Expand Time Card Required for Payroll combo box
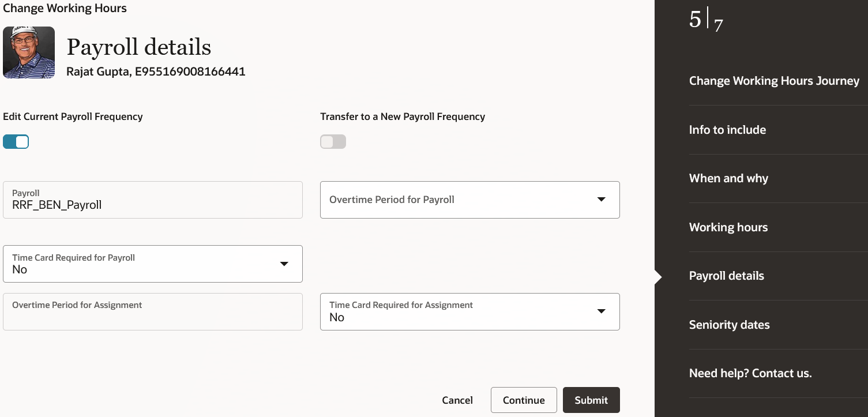The image size is (868, 417). 153,264
